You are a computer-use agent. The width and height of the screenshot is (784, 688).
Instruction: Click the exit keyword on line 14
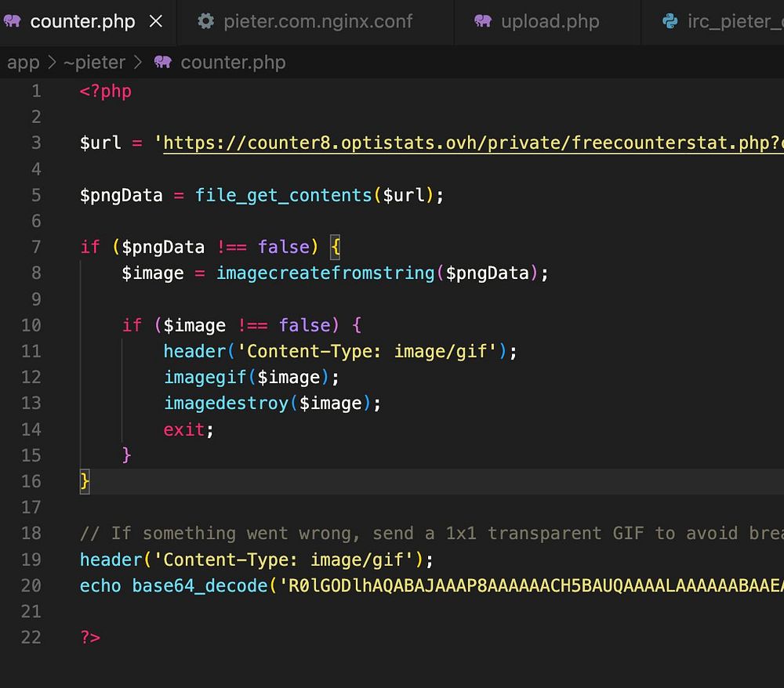click(x=184, y=429)
